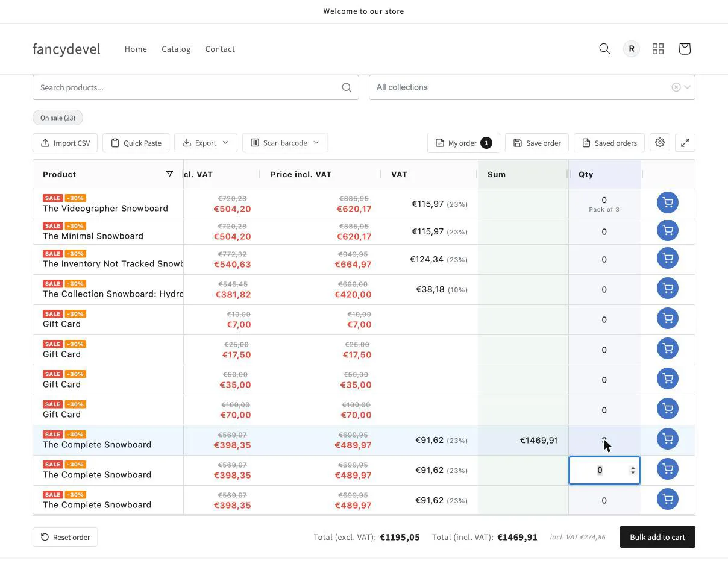Open the account avatar R
This screenshot has height=587, width=728.
coord(632,49)
